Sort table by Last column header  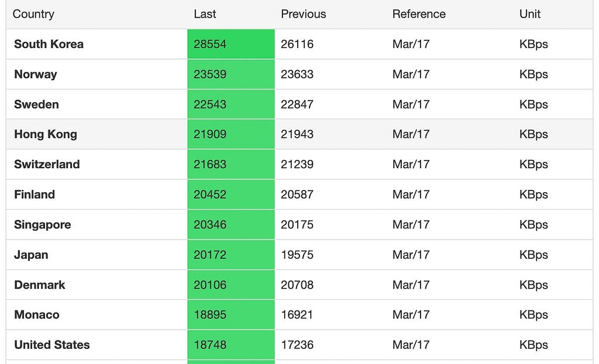point(205,14)
